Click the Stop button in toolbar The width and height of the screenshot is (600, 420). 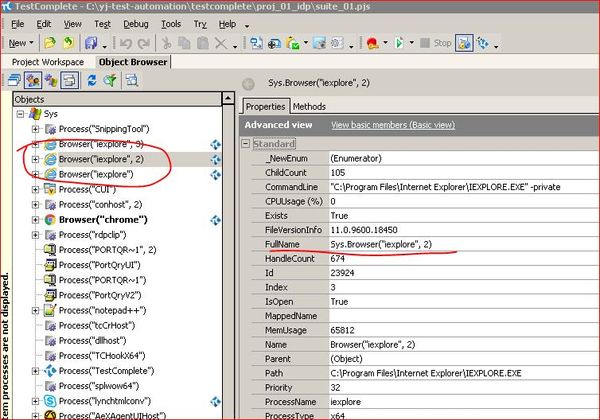point(436,43)
